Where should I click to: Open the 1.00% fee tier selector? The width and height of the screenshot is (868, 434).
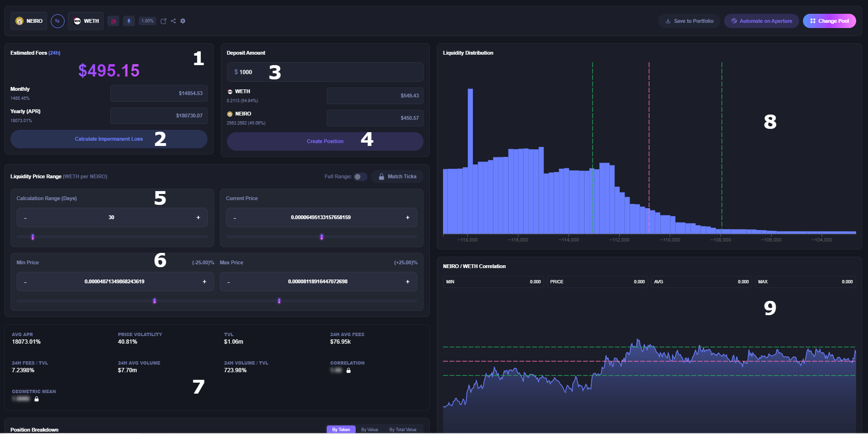click(x=147, y=21)
